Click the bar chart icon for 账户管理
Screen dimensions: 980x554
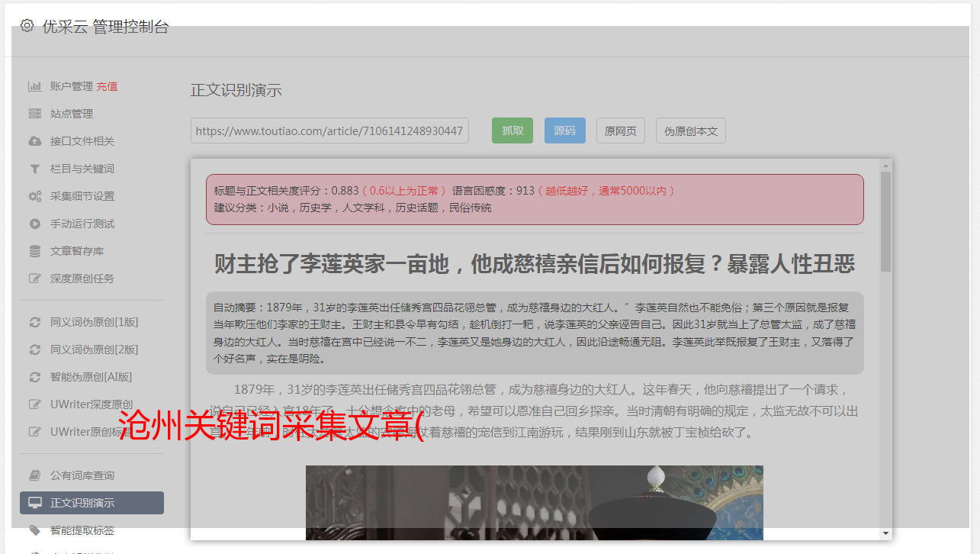(x=35, y=86)
